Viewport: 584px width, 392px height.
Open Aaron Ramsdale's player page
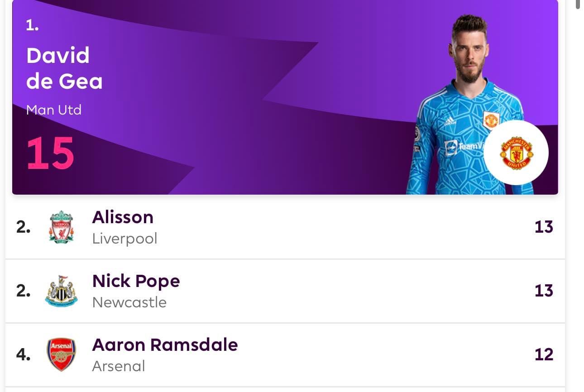[165, 345]
